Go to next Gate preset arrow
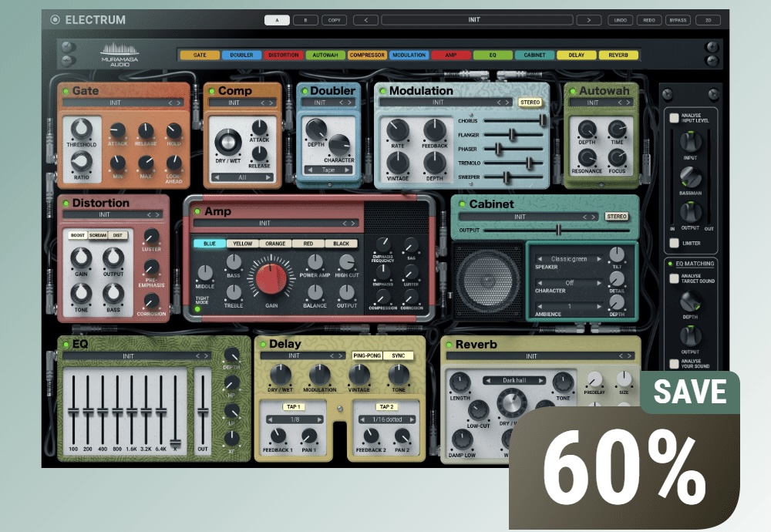771x532 pixels. coord(179,103)
